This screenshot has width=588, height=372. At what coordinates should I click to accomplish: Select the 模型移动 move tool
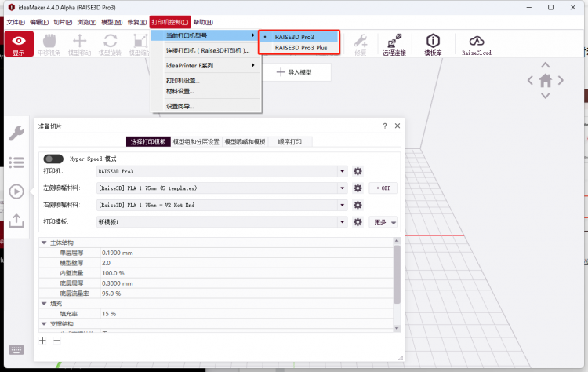coord(79,45)
